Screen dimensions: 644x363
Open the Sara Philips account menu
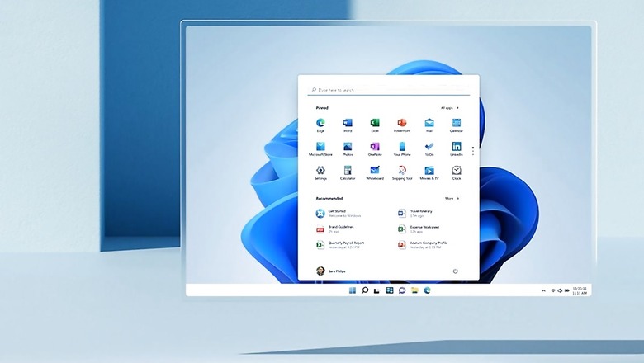coord(330,271)
